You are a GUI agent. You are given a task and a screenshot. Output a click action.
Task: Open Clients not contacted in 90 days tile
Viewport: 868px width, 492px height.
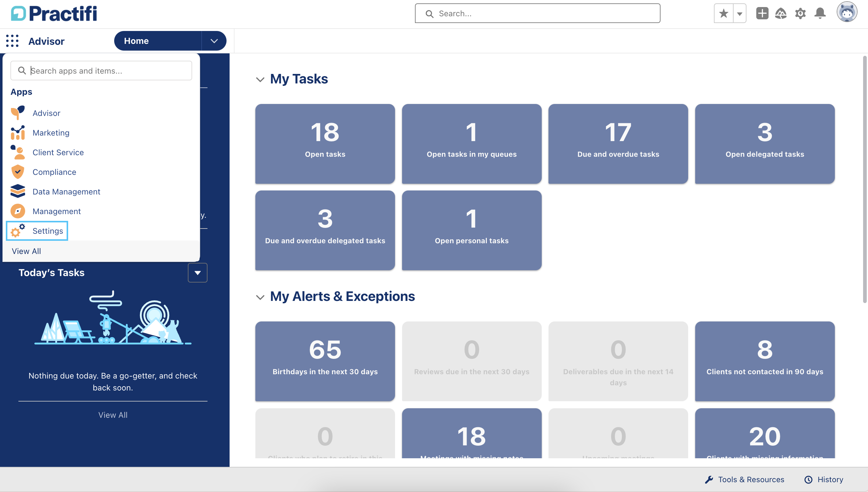[765, 361]
